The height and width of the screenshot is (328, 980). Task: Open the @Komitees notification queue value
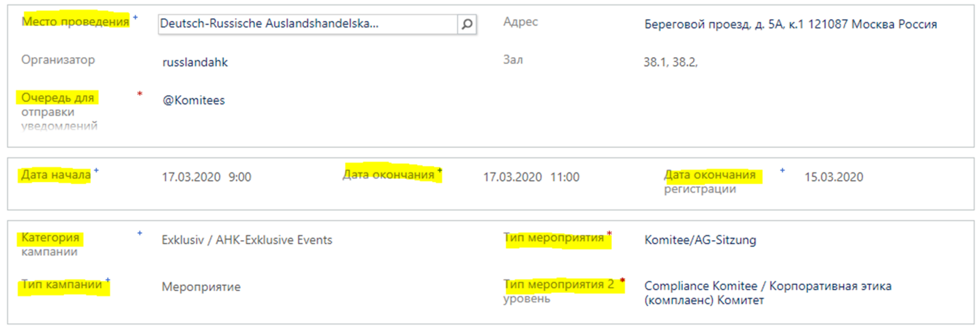(194, 100)
